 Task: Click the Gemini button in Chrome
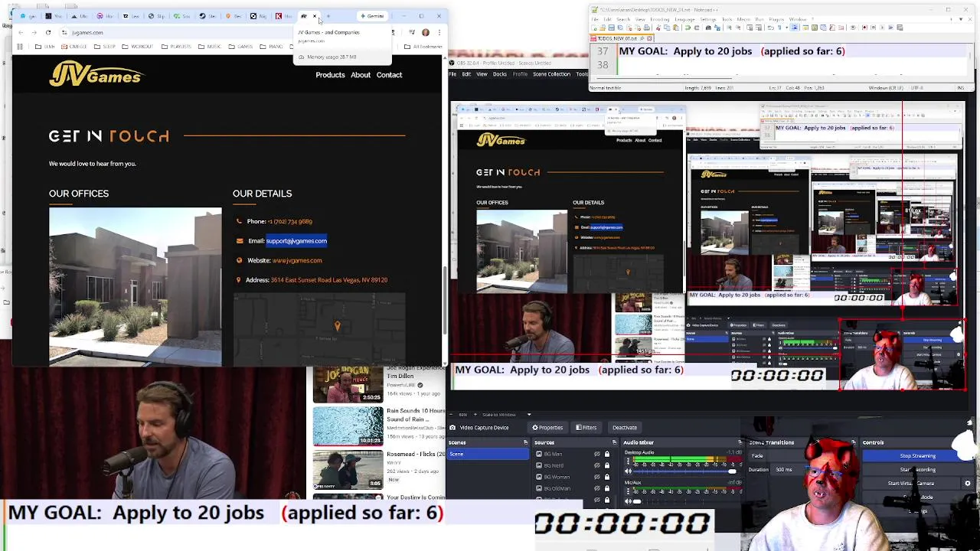tap(372, 16)
